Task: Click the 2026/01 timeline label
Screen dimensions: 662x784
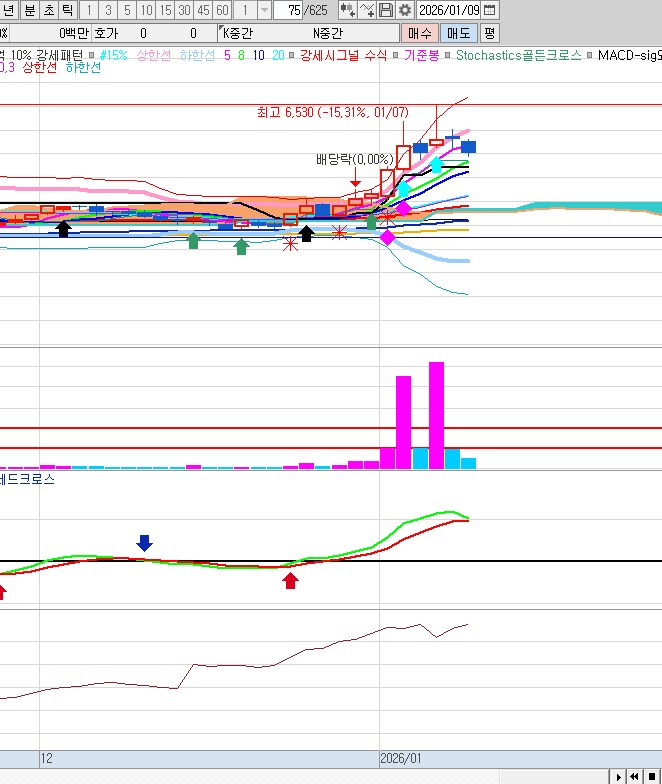Action: point(400,758)
